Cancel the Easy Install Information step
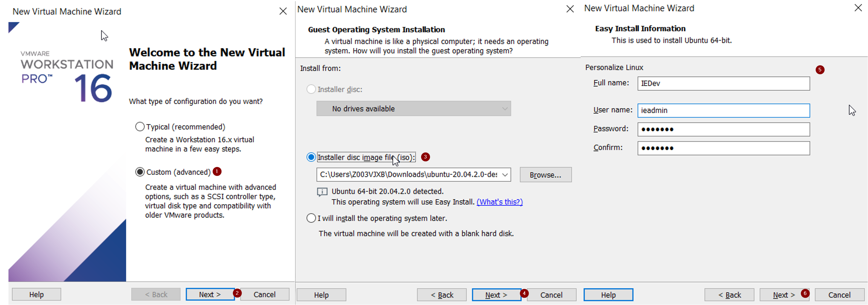 click(838, 294)
